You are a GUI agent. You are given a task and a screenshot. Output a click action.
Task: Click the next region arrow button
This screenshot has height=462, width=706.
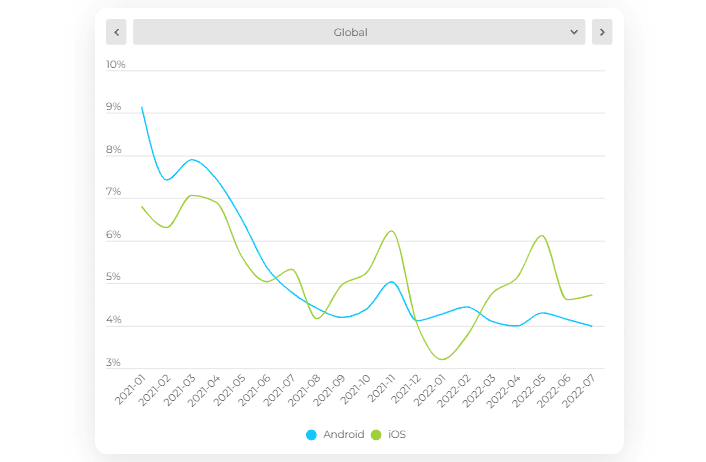601,32
